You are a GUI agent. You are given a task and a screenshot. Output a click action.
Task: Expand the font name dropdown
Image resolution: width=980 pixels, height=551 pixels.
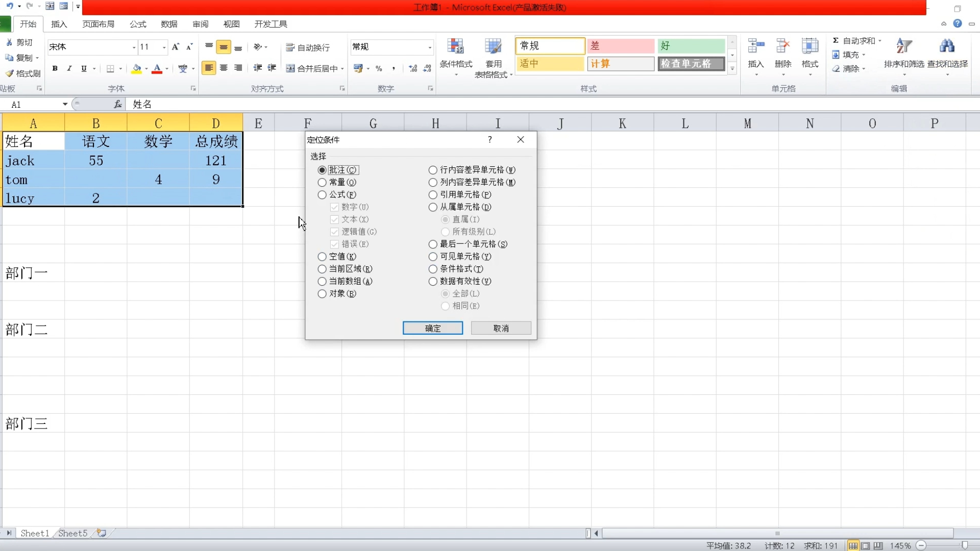tap(134, 47)
